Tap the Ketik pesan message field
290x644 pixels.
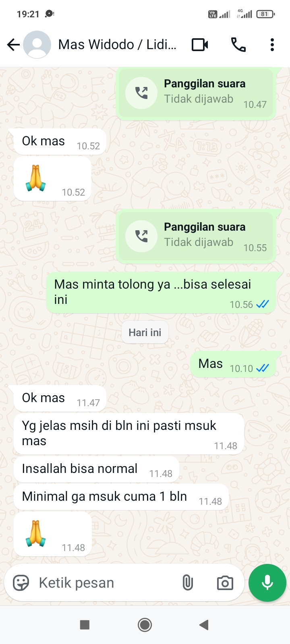pyautogui.click(x=105, y=582)
